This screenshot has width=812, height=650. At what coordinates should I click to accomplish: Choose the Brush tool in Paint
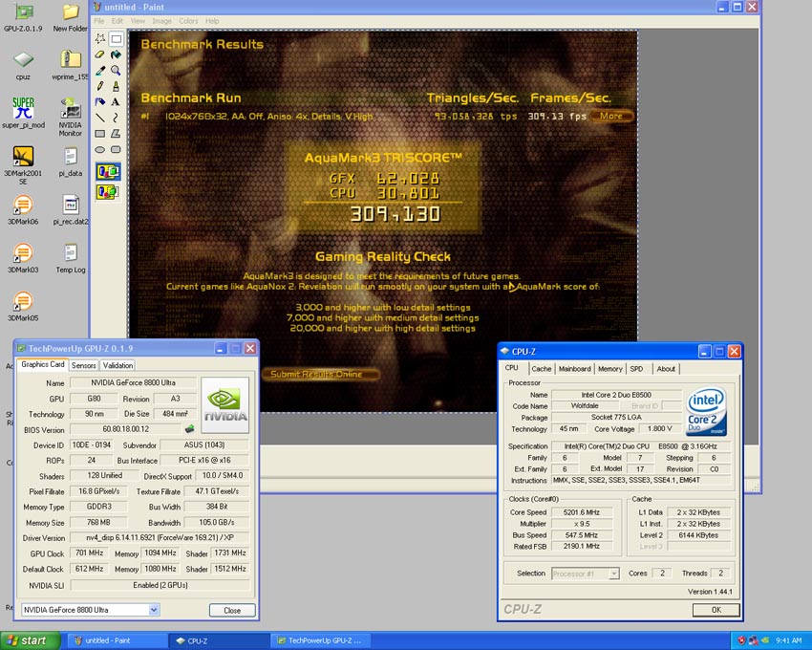(x=116, y=86)
